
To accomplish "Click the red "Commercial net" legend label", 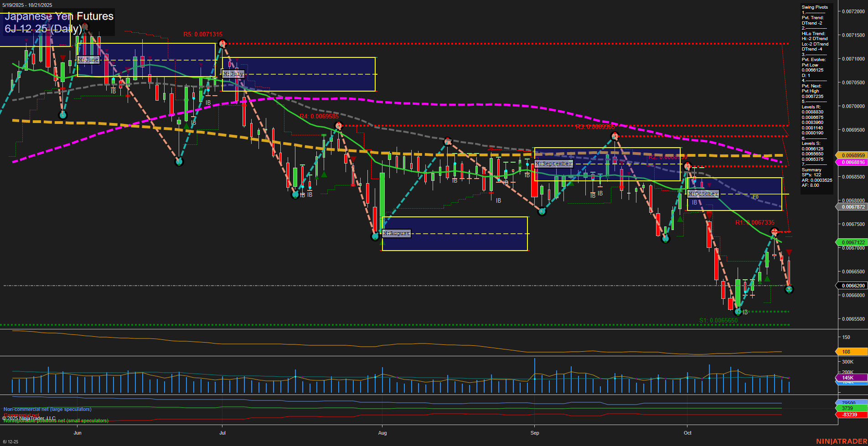I will click(x=21, y=415).
